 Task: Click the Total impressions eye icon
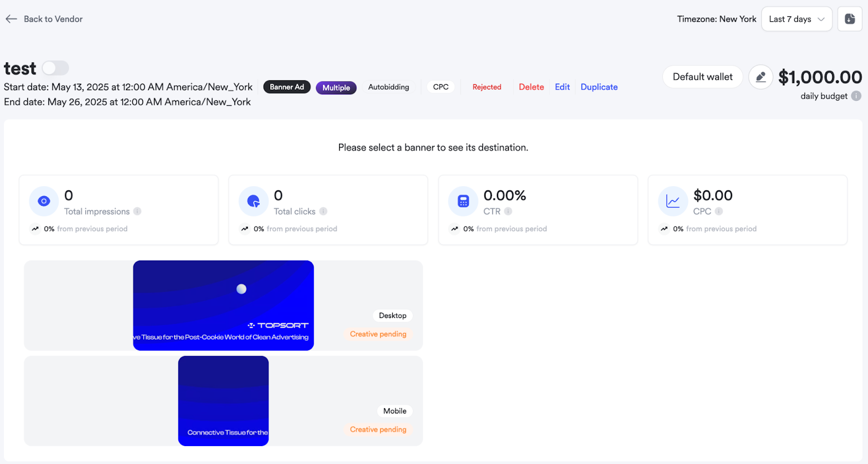pyautogui.click(x=44, y=201)
